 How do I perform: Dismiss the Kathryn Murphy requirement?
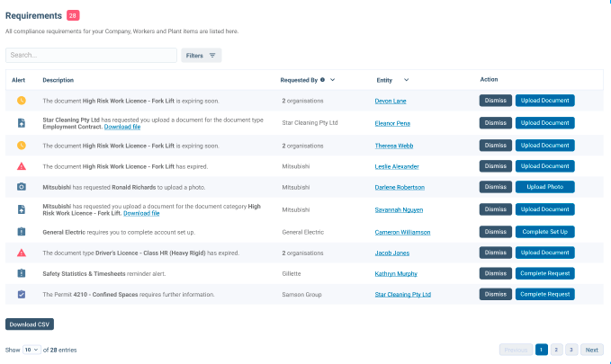pyautogui.click(x=495, y=273)
